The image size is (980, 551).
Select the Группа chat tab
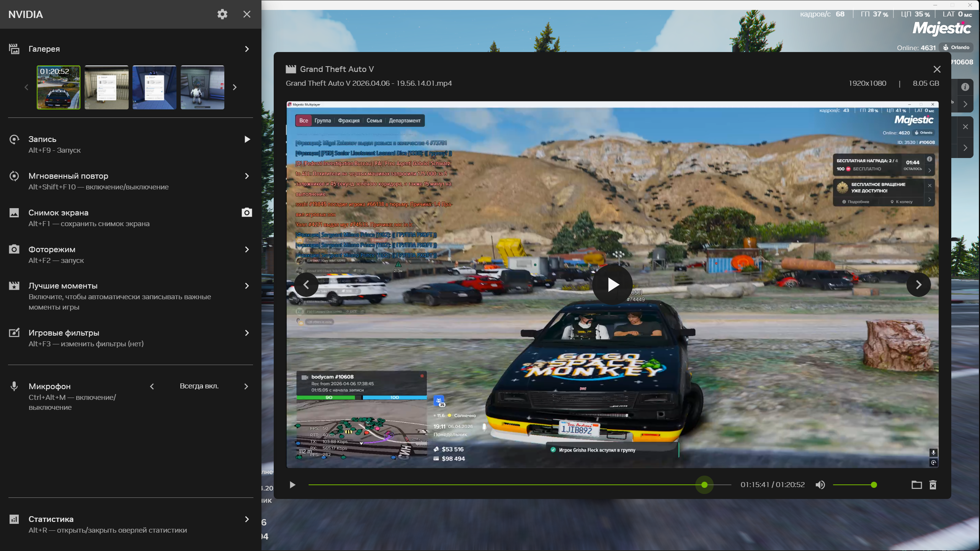[323, 121]
